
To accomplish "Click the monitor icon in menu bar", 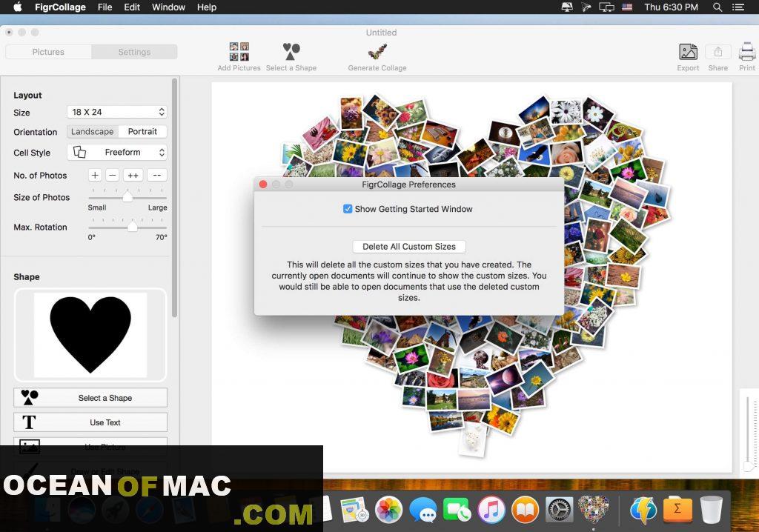I will pos(567,7).
